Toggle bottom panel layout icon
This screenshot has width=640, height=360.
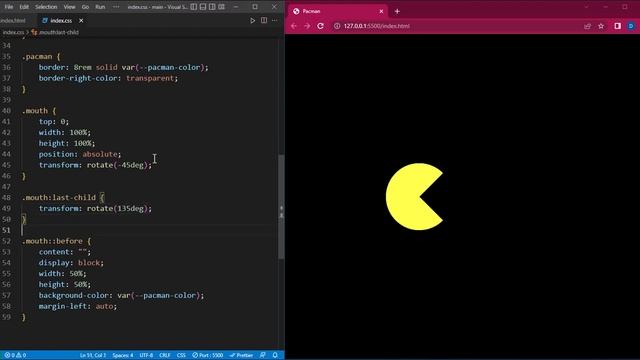coord(203,7)
